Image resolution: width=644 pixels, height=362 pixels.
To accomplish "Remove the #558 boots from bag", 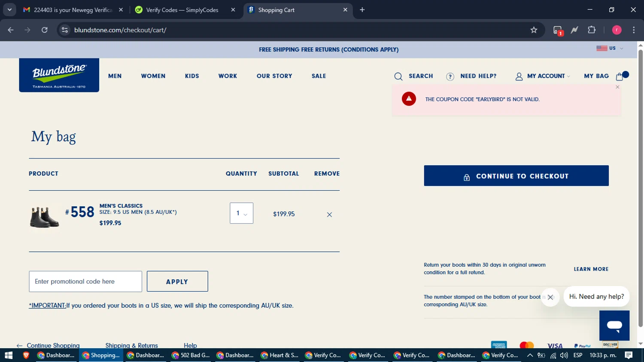I will click(329, 215).
